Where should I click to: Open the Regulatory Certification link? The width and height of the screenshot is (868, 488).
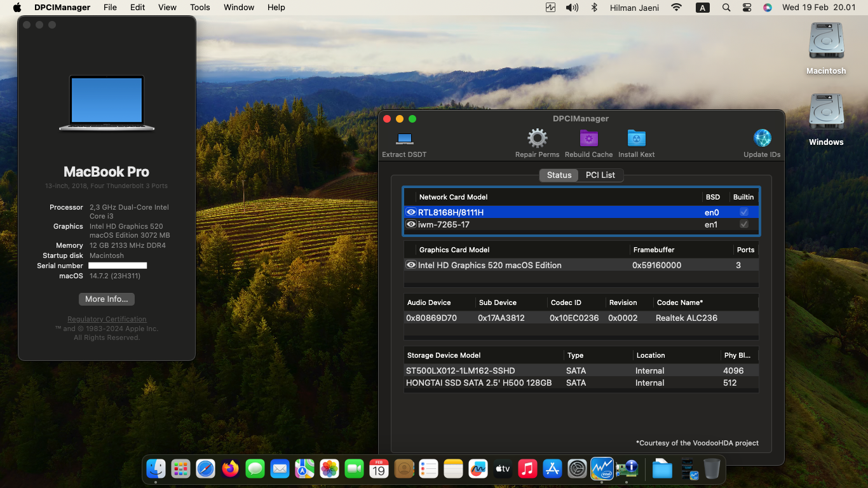tap(107, 319)
